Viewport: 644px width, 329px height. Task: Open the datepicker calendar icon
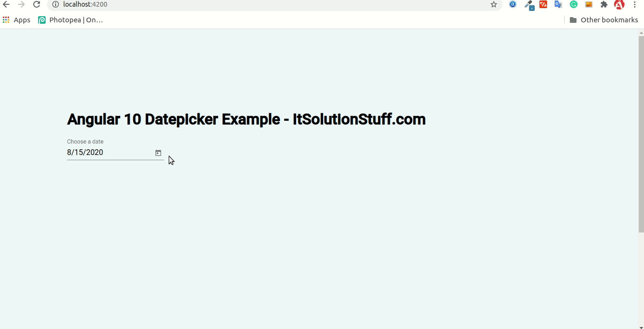coord(158,153)
